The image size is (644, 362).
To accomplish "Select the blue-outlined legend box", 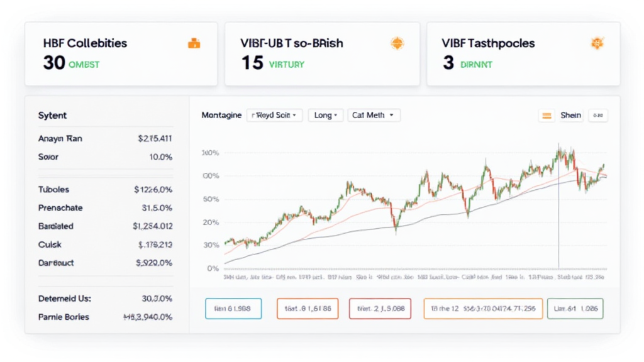I will click(232, 309).
